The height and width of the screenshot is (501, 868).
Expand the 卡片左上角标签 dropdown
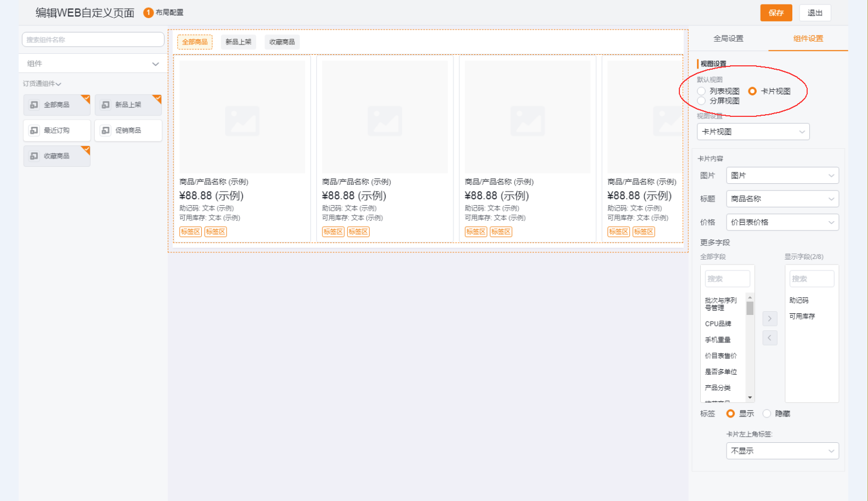tap(782, 451)
